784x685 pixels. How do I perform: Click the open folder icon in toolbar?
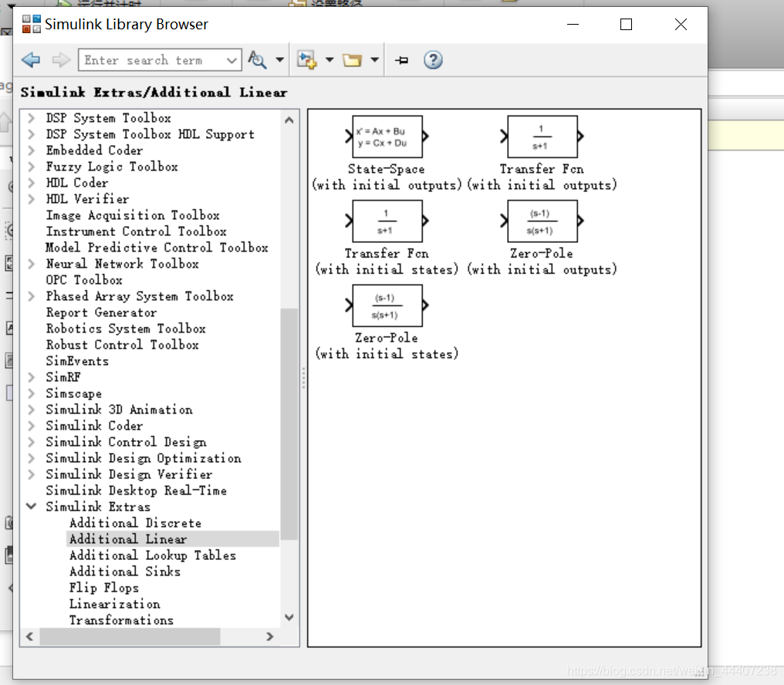352,60
